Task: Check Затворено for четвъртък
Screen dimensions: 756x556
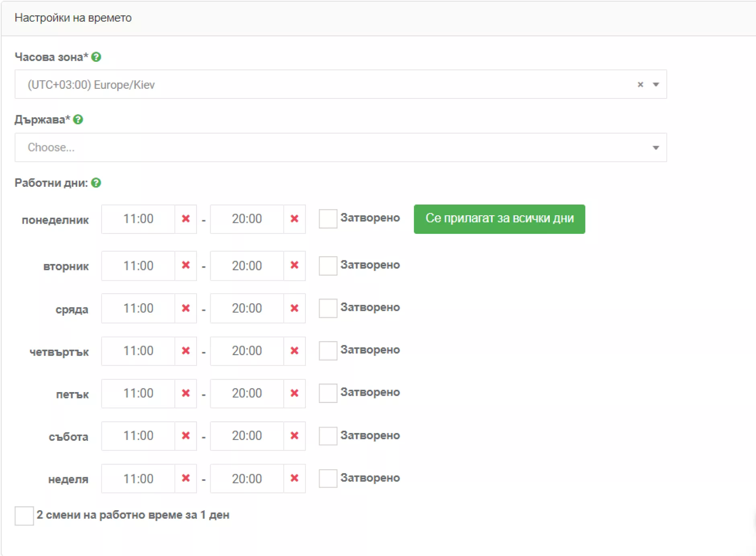Action: click(x=328, y=351)
